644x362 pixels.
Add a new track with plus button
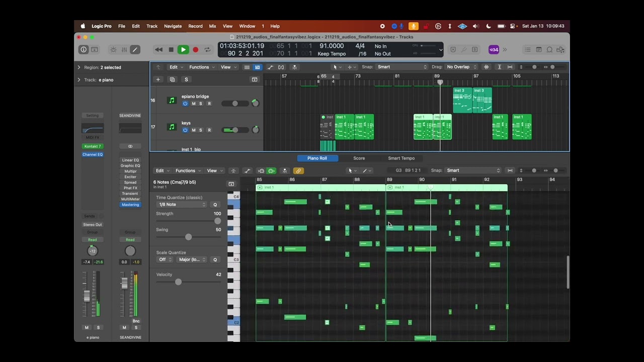pyautogui.click(x=158, y=79)
